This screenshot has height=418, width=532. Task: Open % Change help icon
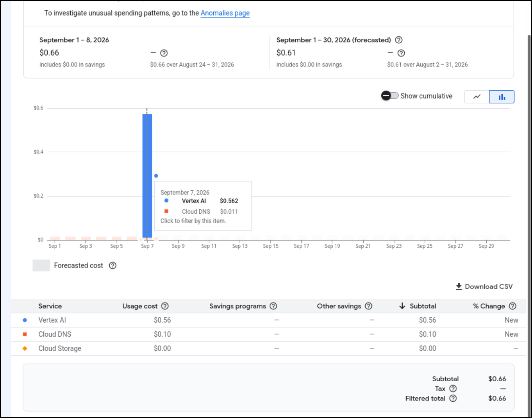513,306
